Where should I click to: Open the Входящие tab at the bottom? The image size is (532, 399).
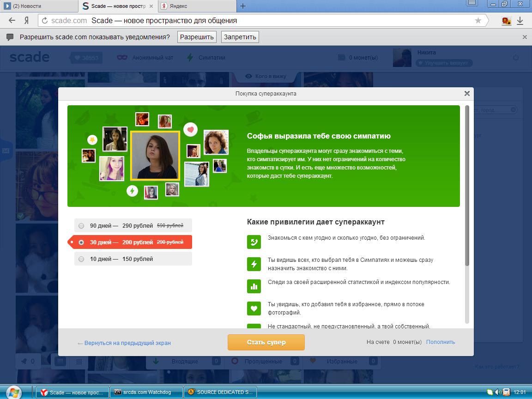pos(185,361)
